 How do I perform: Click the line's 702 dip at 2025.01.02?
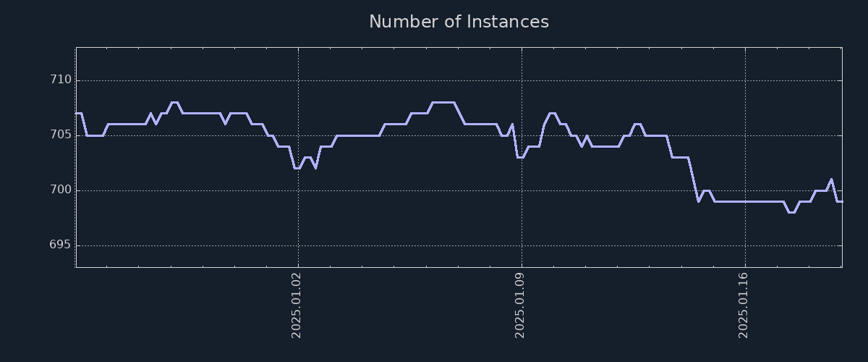pos(297,168)
